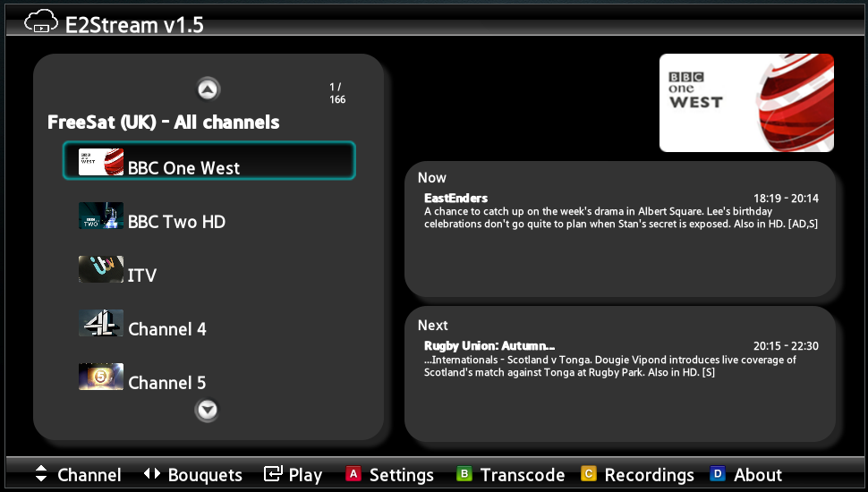Click the large BBC One West thumbnail
Viewport: 868px width, 492px height.
746,103
